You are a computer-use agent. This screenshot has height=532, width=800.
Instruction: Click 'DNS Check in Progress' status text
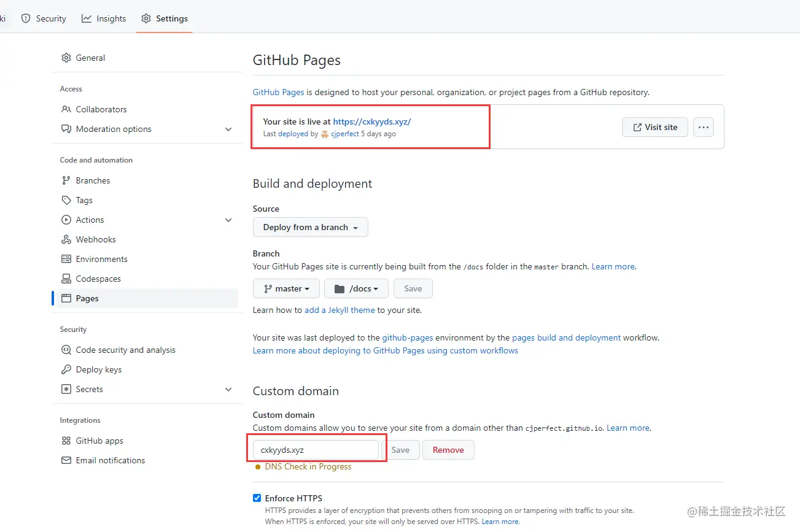point(308,466)
